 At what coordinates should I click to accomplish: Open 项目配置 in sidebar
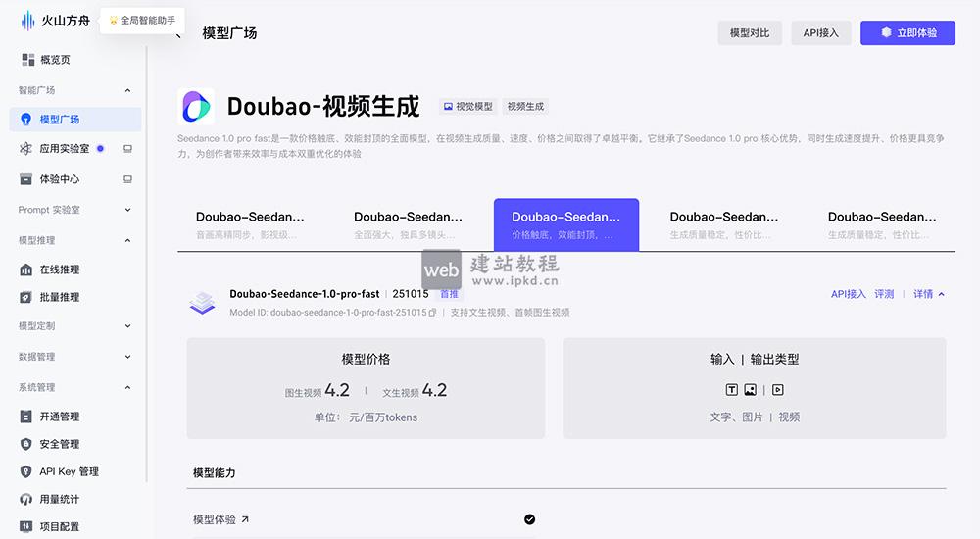(x=60, y=526)
